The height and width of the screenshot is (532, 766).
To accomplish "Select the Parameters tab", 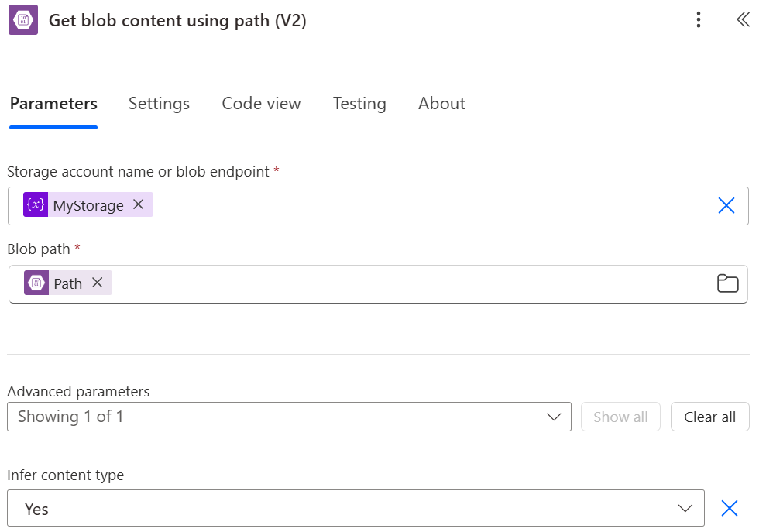I will click(x=53, y=104).
